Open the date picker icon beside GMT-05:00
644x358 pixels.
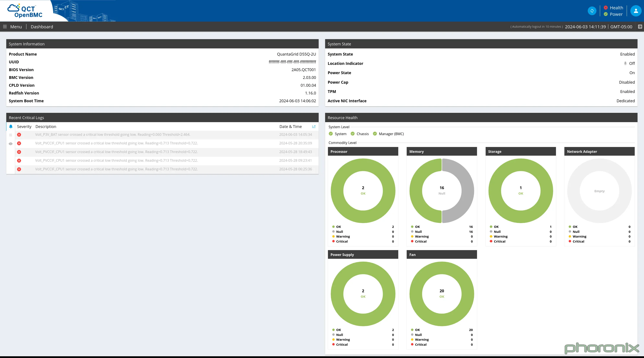pyautogui.click(x=640, y=26)
